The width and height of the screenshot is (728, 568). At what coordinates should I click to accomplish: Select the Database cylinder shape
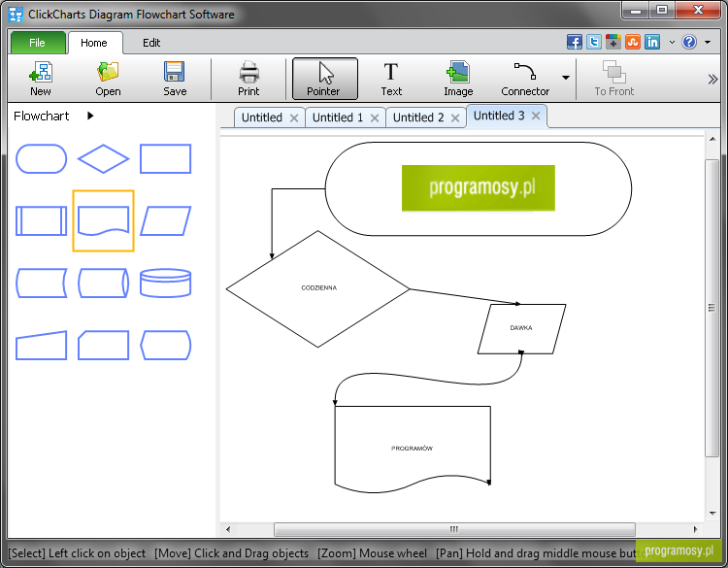tap(165, 283)
